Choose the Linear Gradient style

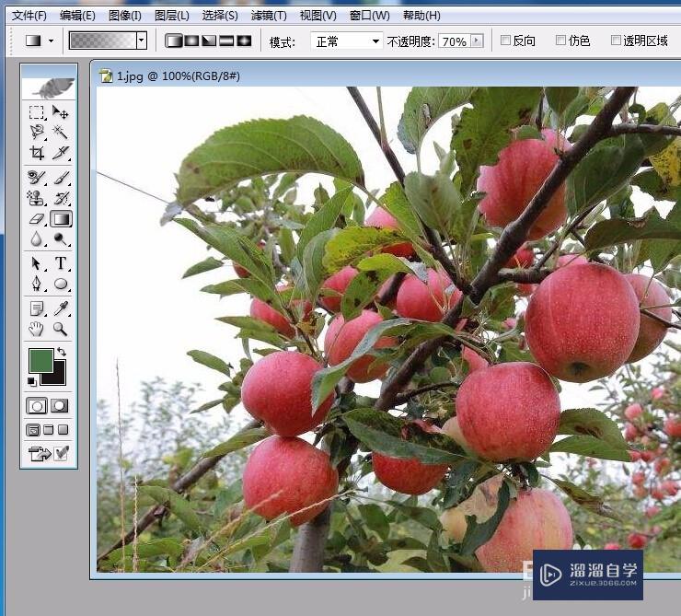click(174, 41)
